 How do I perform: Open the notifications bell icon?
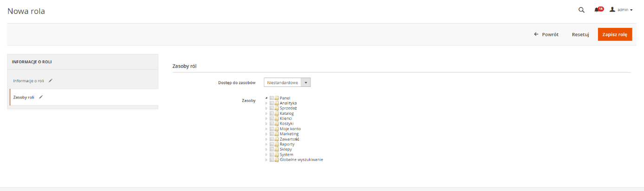point(598,10)
